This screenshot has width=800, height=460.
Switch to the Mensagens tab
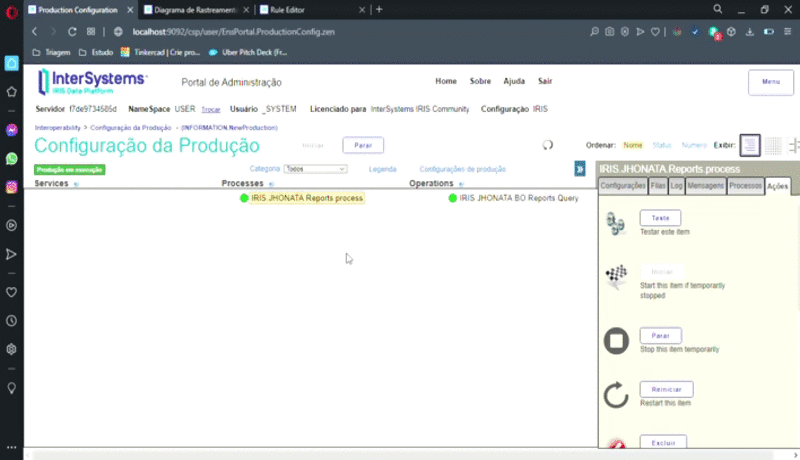705,186
